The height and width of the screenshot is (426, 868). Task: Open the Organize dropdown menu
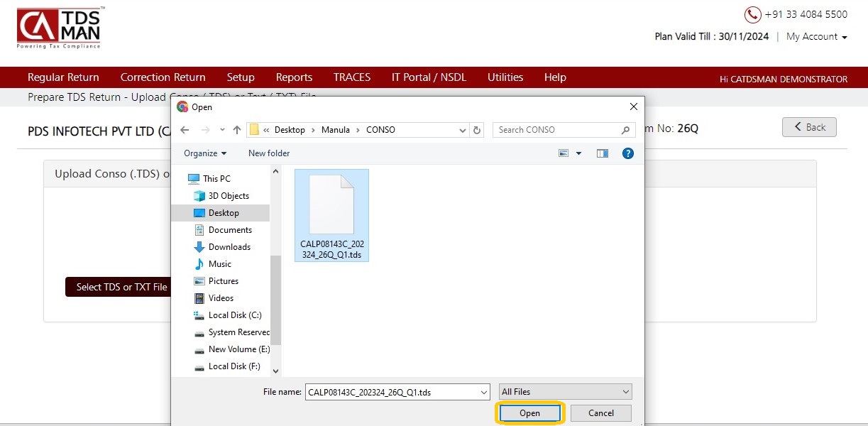pos(205,153)
